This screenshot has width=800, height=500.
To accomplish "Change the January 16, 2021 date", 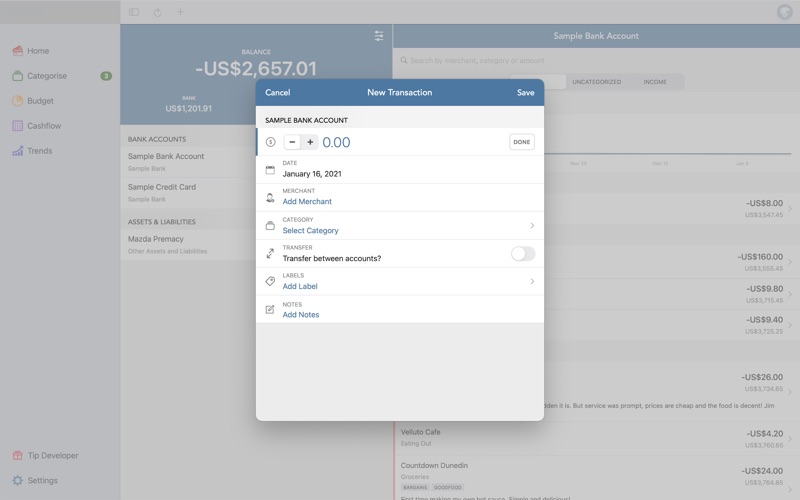I will (312, 174).
